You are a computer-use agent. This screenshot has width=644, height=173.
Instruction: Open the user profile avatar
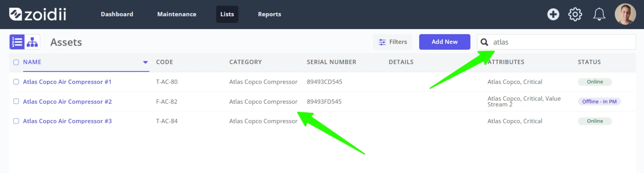(625, 14)
